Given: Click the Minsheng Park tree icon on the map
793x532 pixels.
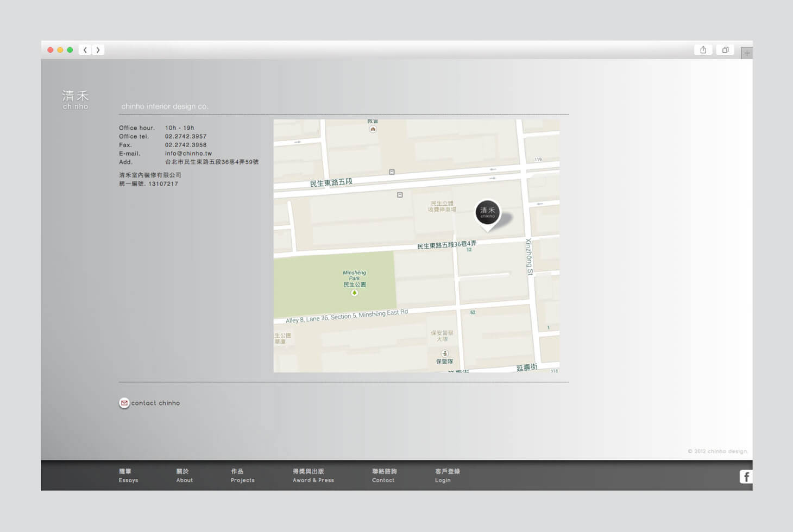Looking at the screenshot, I should coord(355,293).
